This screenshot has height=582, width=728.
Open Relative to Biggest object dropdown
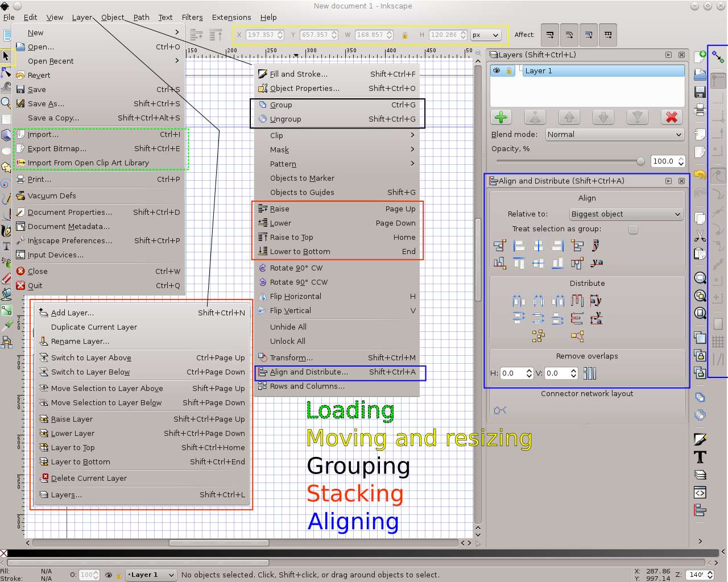(626, 214)
